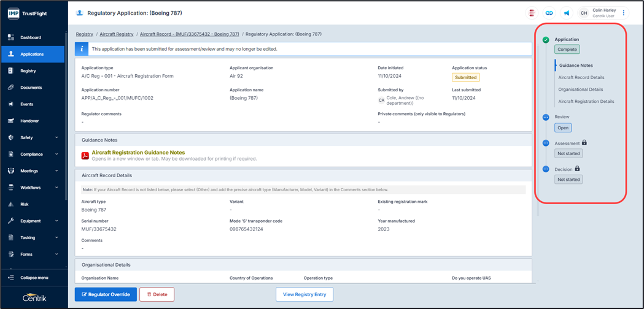644x309 pixels.
Task: Open the announcements megaphone icon
Action: coord(566,13)
